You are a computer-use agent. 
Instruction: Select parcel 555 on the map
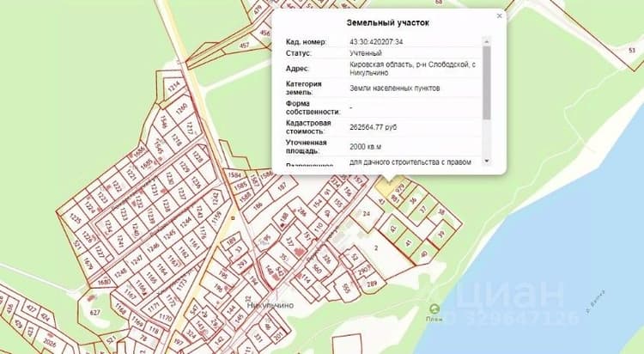pos(346,288)
